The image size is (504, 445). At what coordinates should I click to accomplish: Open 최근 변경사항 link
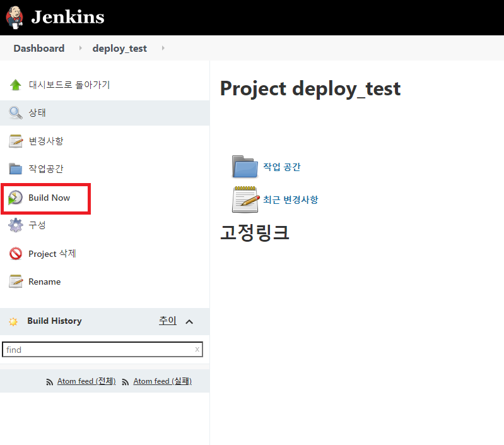tap(291, 199)
